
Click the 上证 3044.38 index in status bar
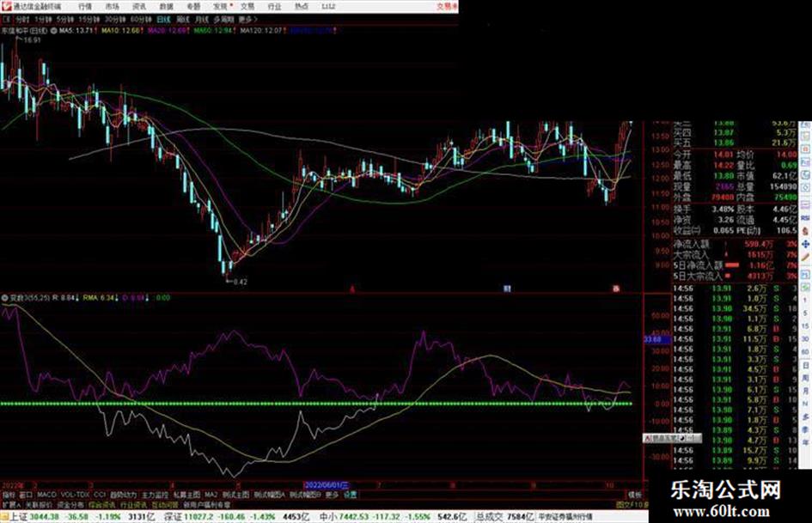[x=34, y=516]
